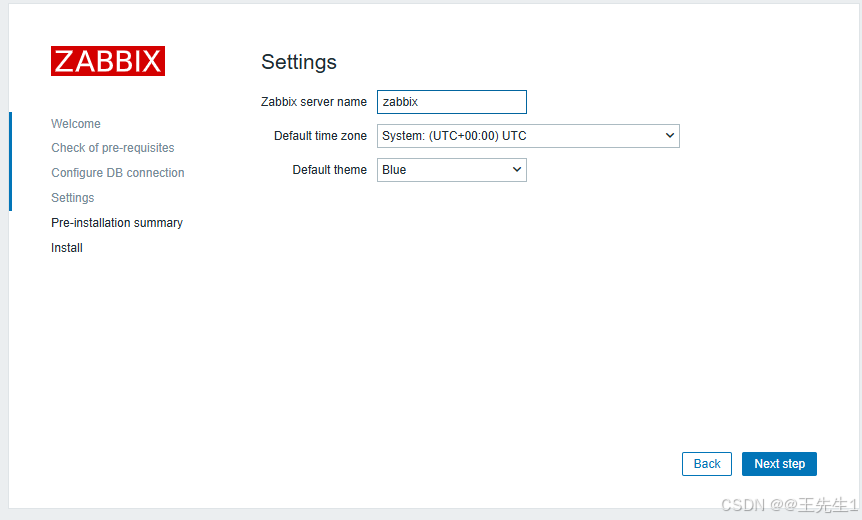Select the Install step in sidebar

[x=67, y=248]
